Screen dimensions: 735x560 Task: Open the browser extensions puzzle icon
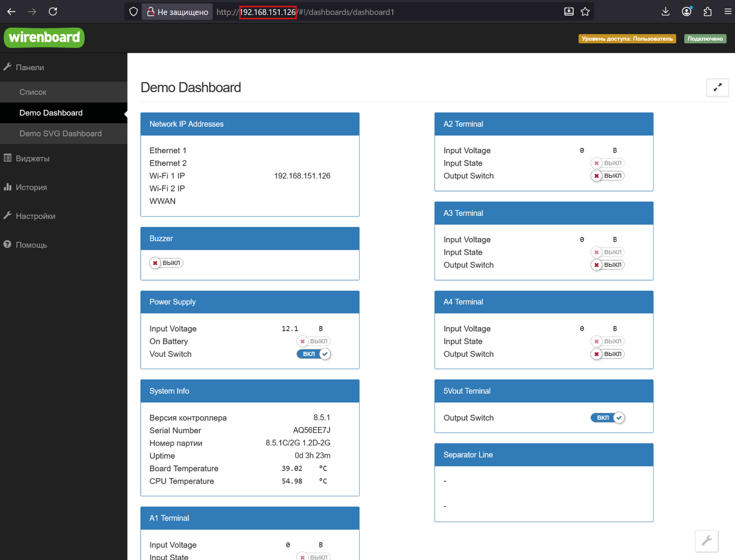click(707, 12)
